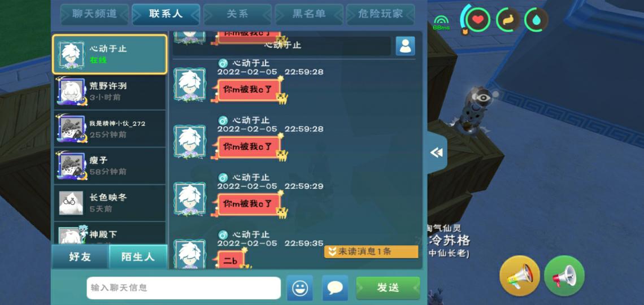This screenshot has width=644, height=305.
Task: Collapse chat panel with double-arrow handle
Action: coord(437,152)
